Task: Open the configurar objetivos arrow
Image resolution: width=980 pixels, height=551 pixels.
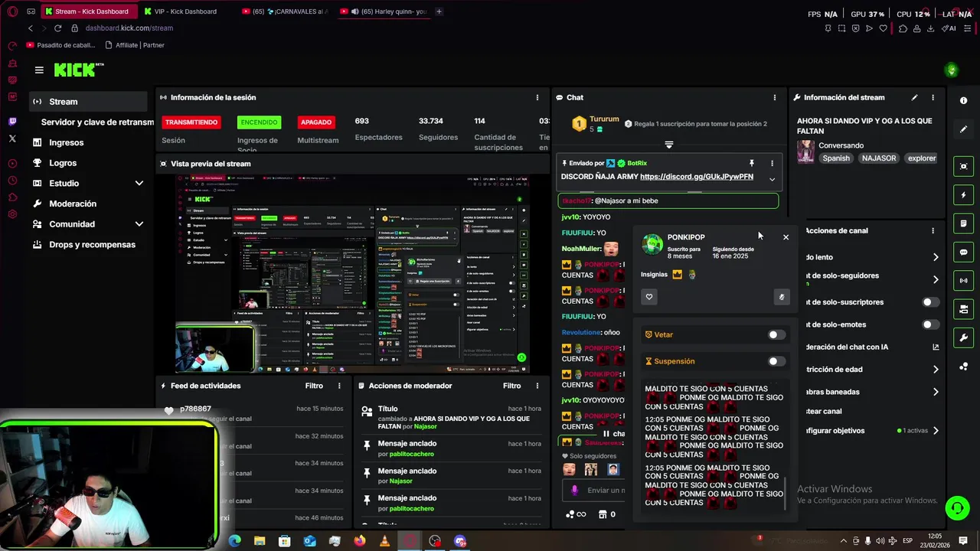Action: [x=936, y=431]
